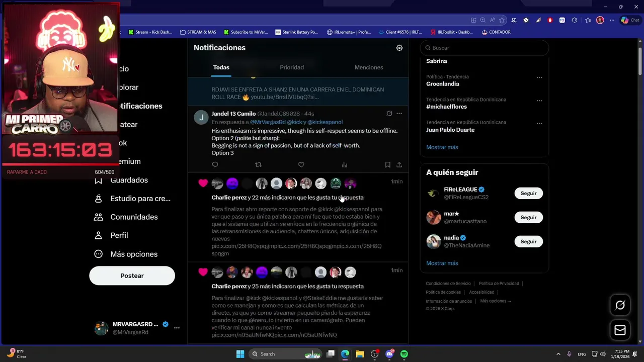The width and height of the screenshot is (644, 362).
Task: Open Spotify from taskbar
Action: coord(404,354)
